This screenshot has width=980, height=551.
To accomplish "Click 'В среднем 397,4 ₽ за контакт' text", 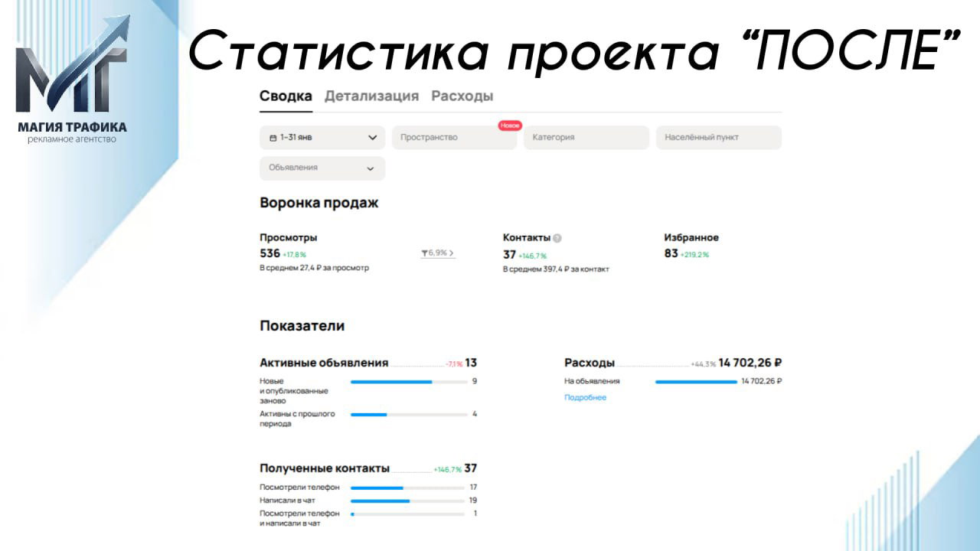I will [x=556, y=269].
